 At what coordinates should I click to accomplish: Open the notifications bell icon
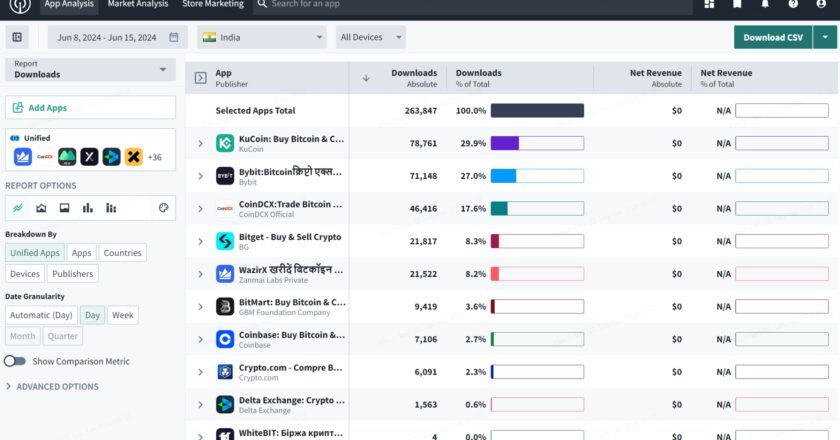point(765,4)
